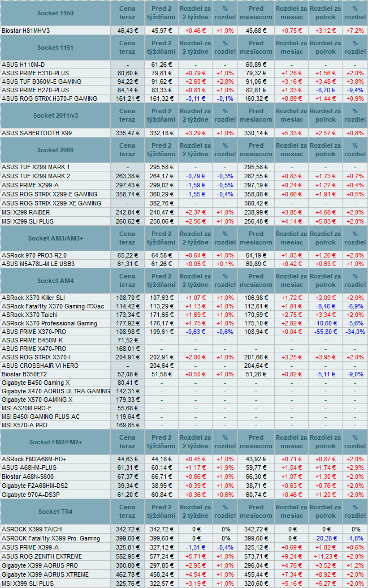Select ASUS TUF B360M-E GAMING row name
Viewport: 368px width, 588px height.
tap(42, 81)
